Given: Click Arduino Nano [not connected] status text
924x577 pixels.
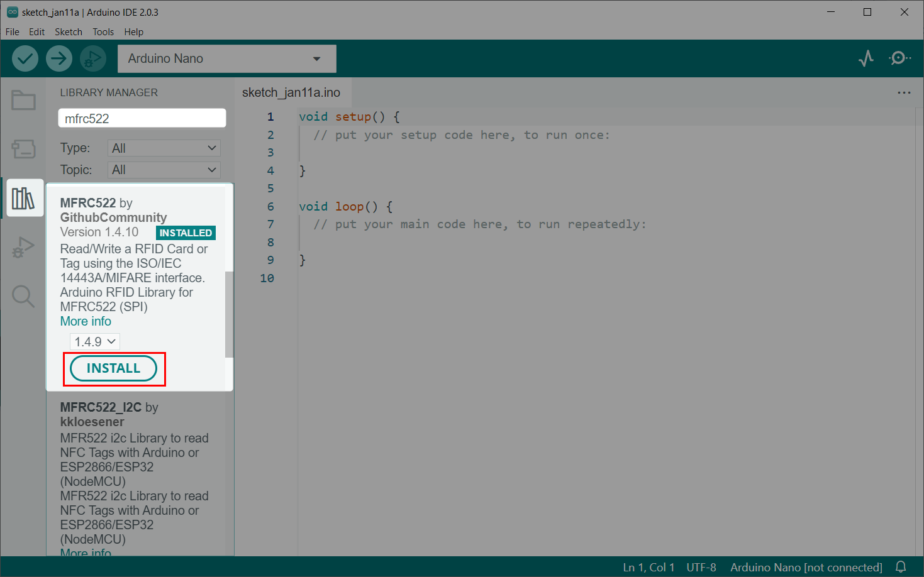Looking at the screenshot, I should pyautogui.click(x=806, y=567).
